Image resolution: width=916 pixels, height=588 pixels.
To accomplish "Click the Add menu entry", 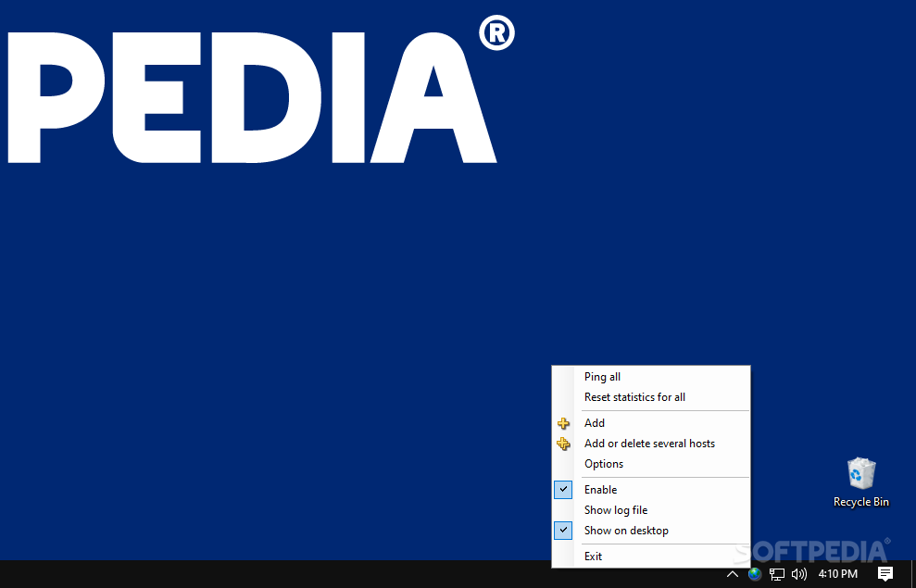I will pyautogui.click(x=651, y=423).
